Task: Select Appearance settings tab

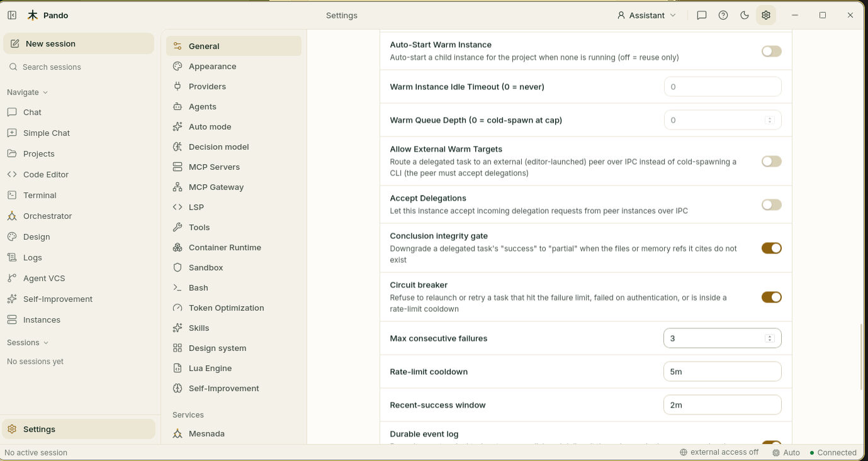Action: pos(234,66)
